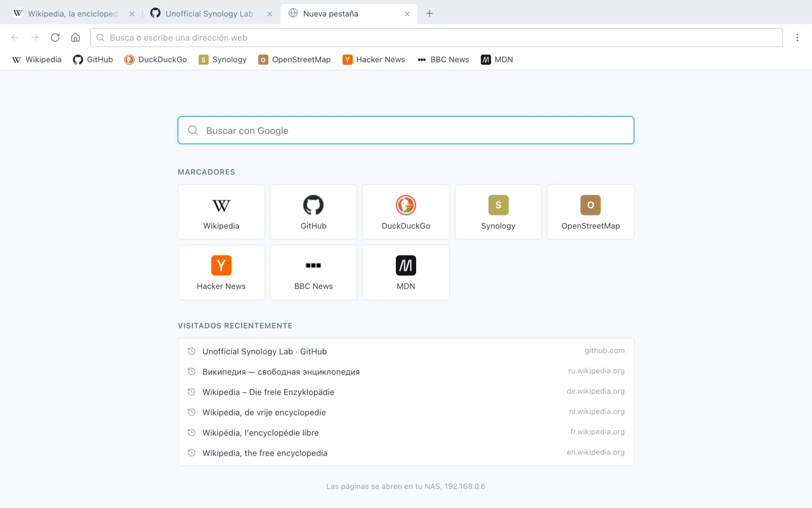Switch to the Unofficial Synology Lab tab

click(x=211, y=14)
